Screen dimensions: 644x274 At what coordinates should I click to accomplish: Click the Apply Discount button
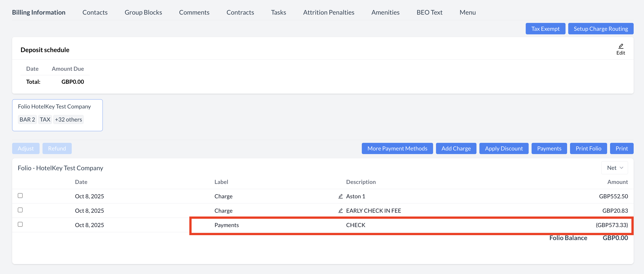(503, 148)
